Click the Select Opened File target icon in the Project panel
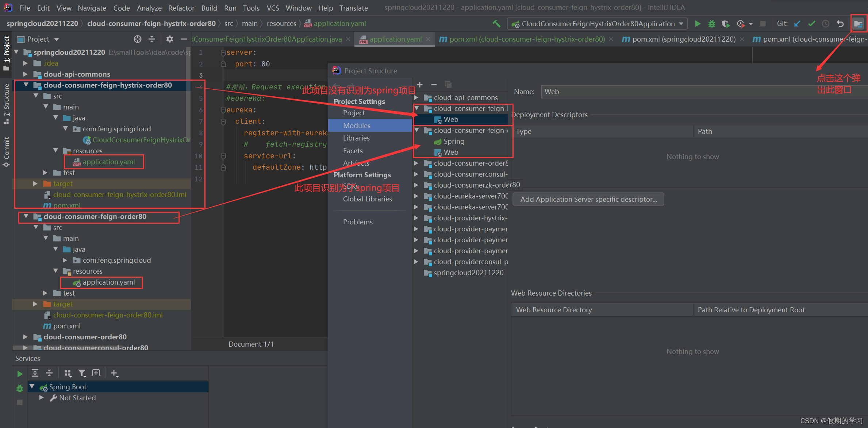This screenshot has width=868, height=428. point(138,39)
